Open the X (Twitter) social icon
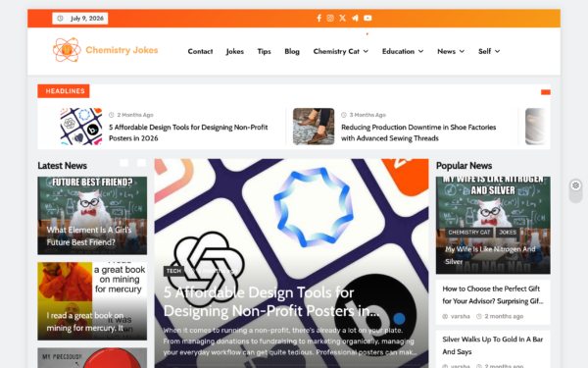 pyautogui.click(x=342, y=18)
